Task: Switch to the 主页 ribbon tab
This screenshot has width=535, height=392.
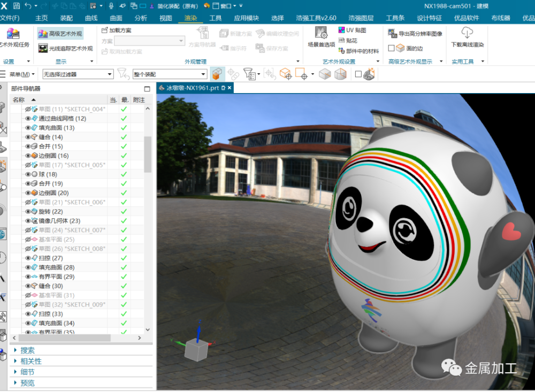Action: tap(42, 18)
